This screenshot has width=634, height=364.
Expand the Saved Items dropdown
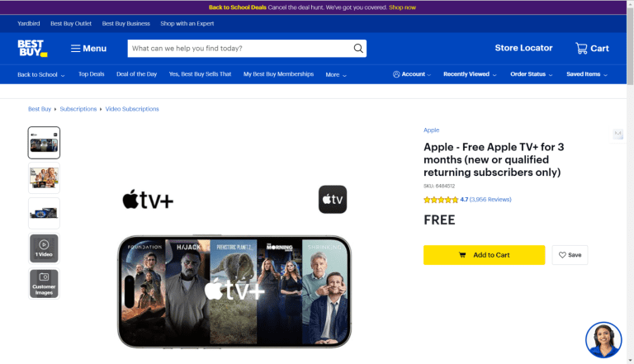pos(586,74)
